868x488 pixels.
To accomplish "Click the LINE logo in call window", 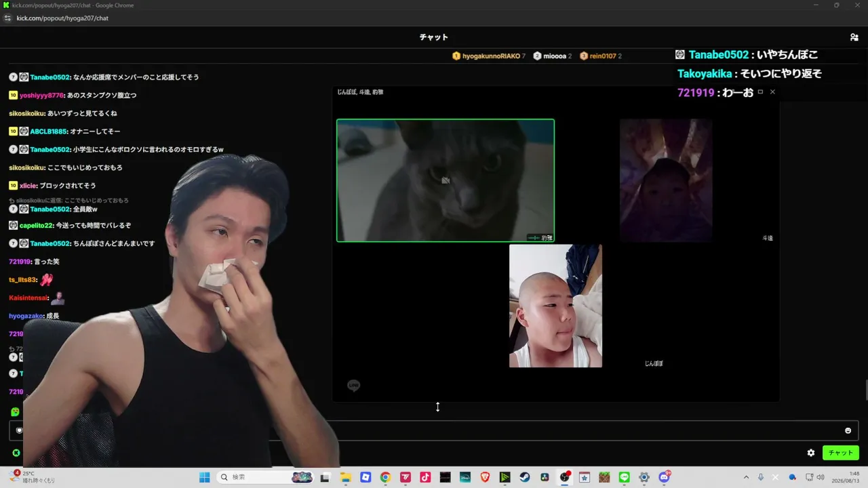I will click(353, 386).
